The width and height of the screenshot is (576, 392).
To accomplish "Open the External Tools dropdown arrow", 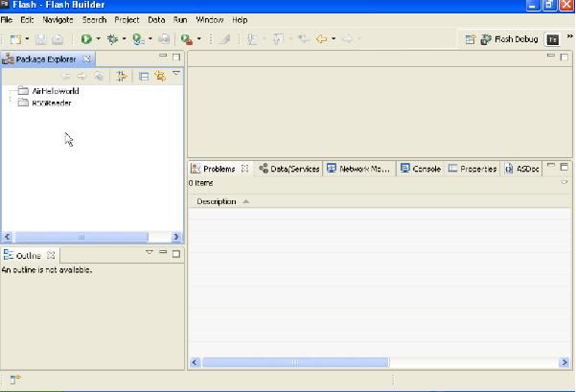I will pyautogui.click(x=198, y=38).
